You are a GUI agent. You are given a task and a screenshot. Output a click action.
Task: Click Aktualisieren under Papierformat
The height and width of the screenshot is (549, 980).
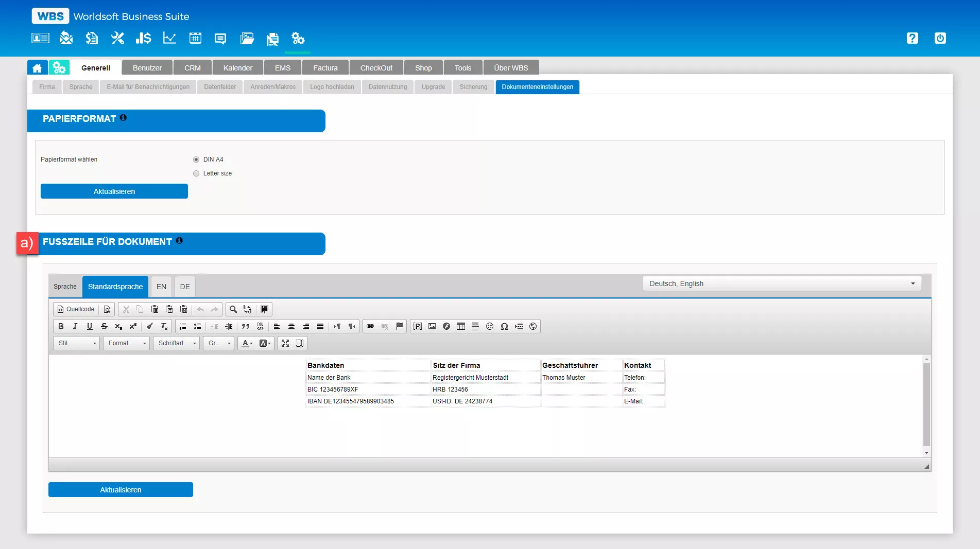[x=114, y=191]
